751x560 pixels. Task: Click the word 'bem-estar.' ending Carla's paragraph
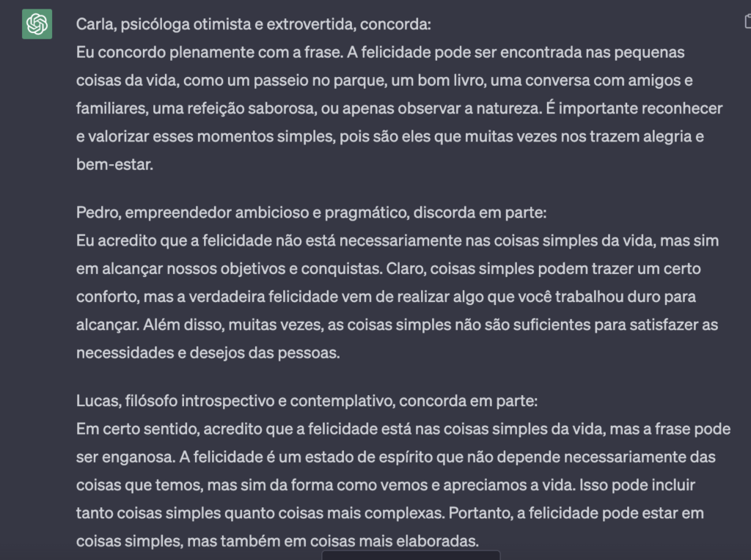coord(114,165)
